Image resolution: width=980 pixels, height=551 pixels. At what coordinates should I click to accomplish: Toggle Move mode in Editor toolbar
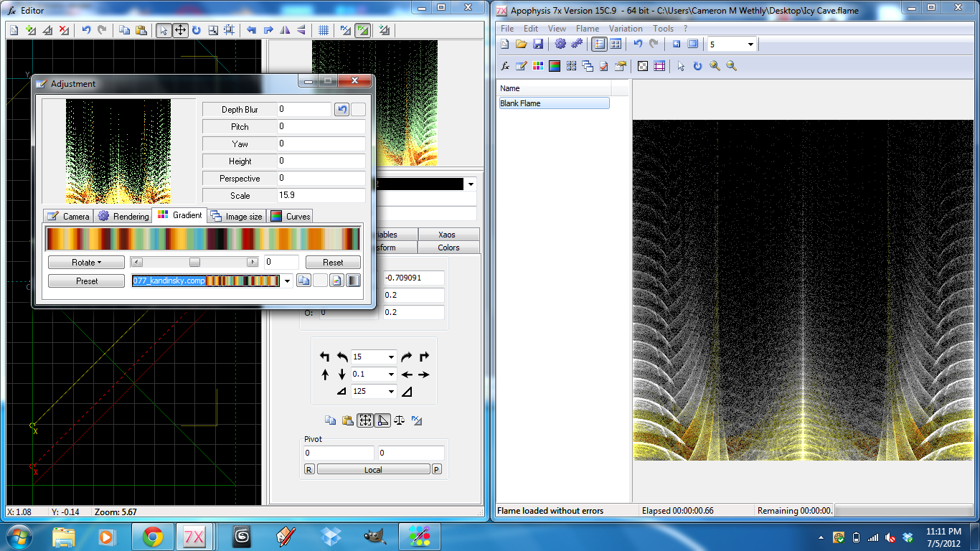click(180, 30)
